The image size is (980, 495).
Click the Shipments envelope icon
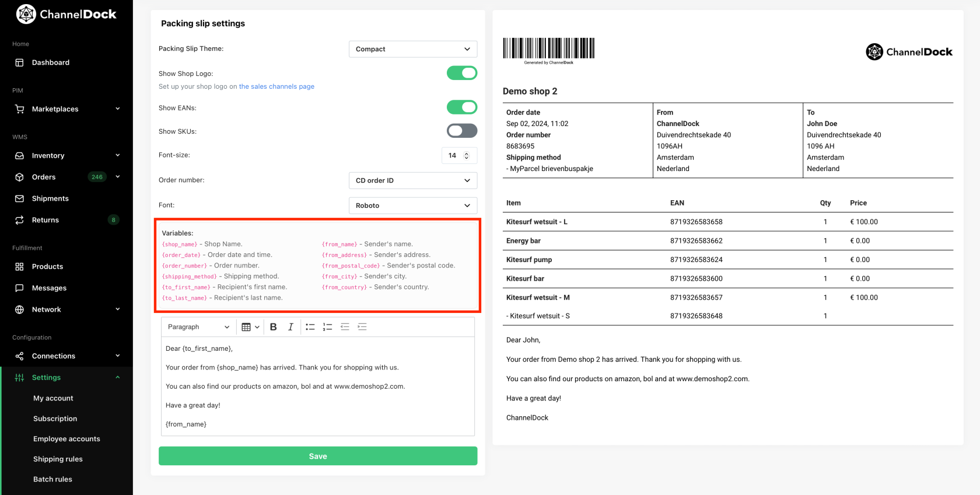pyautogui.click(x=19, y=198)
